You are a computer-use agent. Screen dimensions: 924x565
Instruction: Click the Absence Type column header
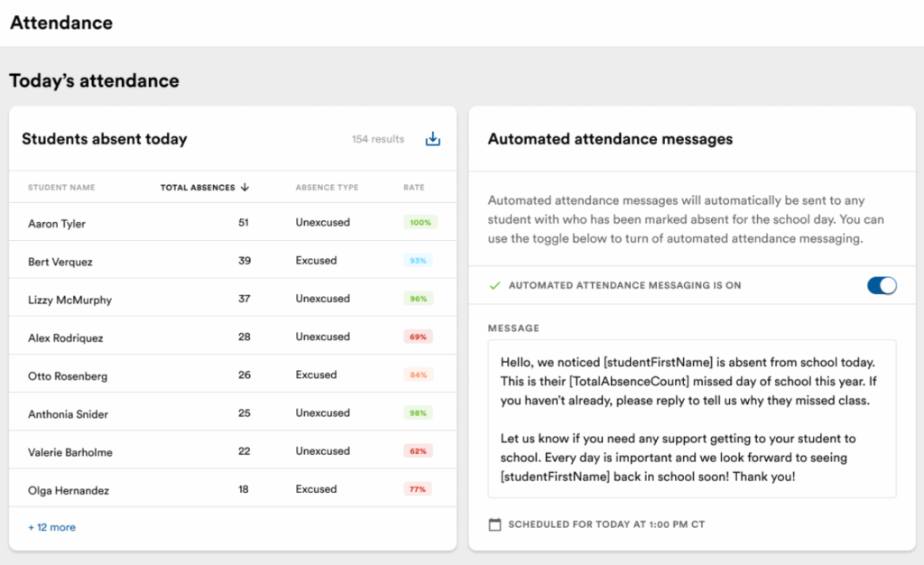pos(327,188)
